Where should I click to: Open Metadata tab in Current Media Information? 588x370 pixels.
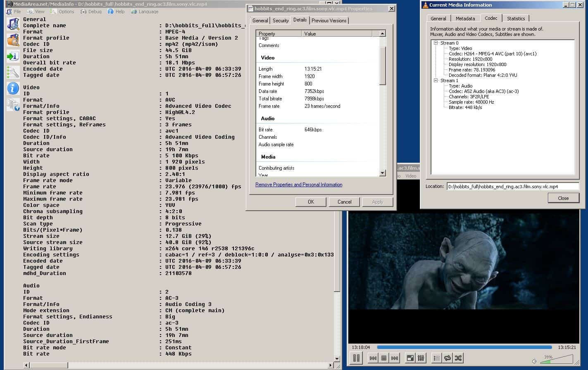point(465,19)
